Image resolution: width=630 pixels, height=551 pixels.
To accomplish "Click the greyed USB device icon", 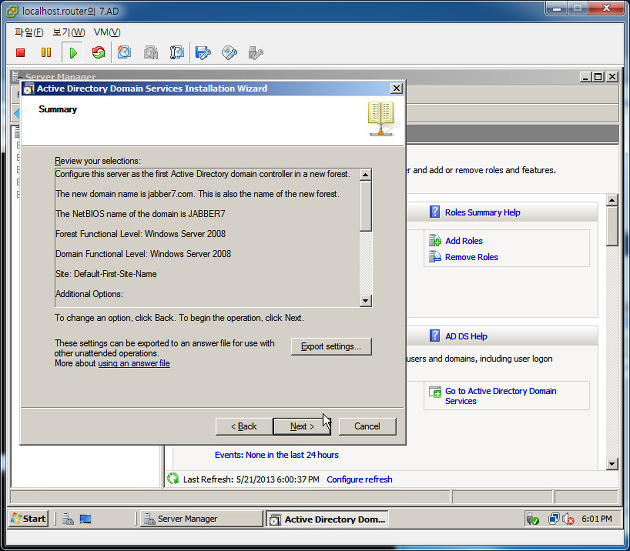I will click(x=255, y=53).
